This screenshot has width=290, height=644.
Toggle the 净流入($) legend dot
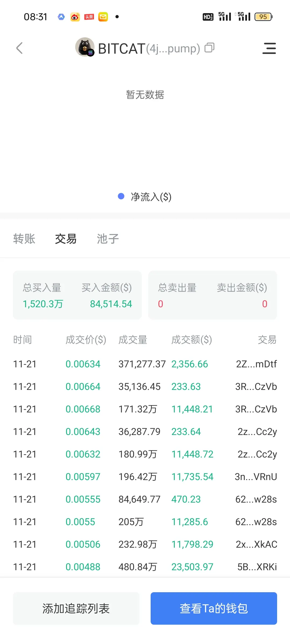click(121, 196)
